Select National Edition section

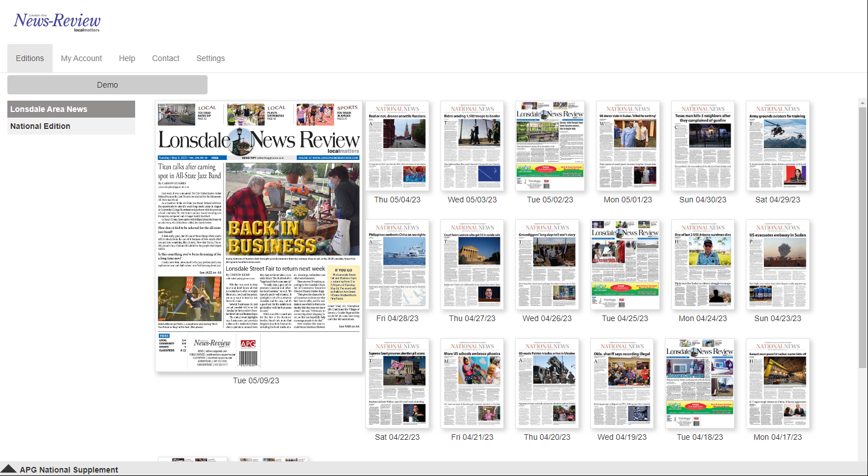[71, 126]
